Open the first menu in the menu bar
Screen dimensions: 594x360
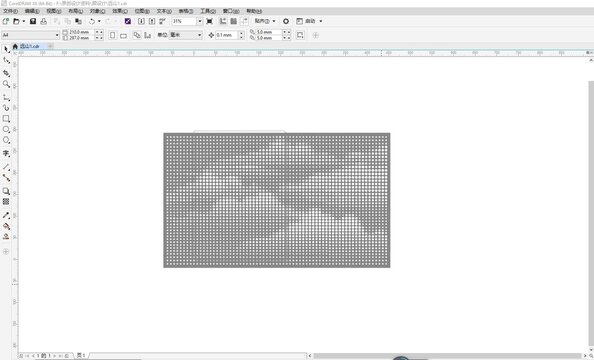[10, 11]
